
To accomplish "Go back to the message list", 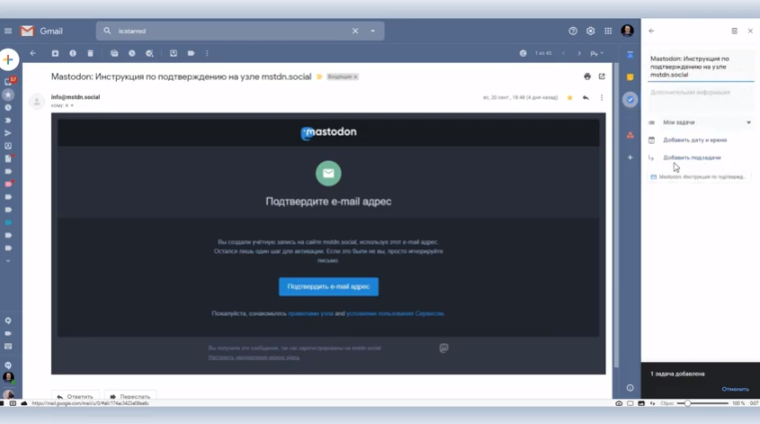I will point(33,53).
